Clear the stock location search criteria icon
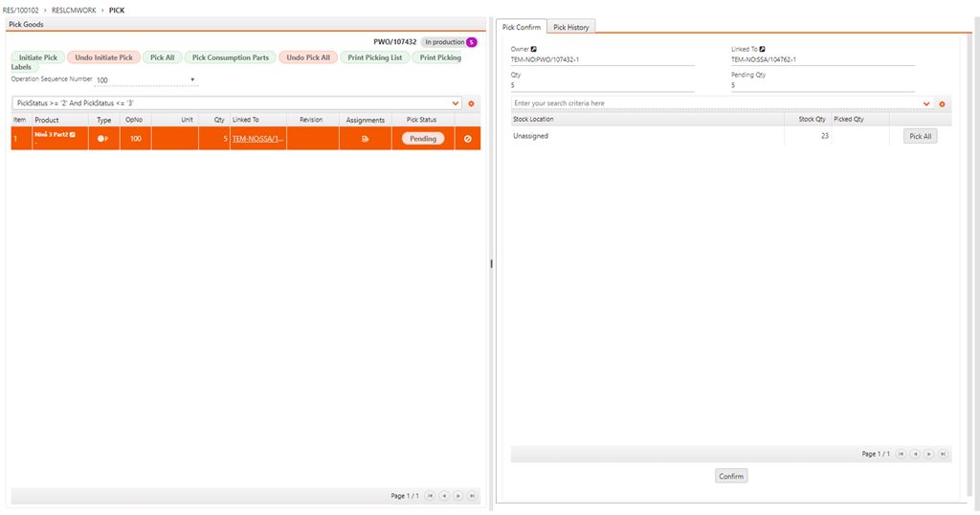 (x=942, y=103)
